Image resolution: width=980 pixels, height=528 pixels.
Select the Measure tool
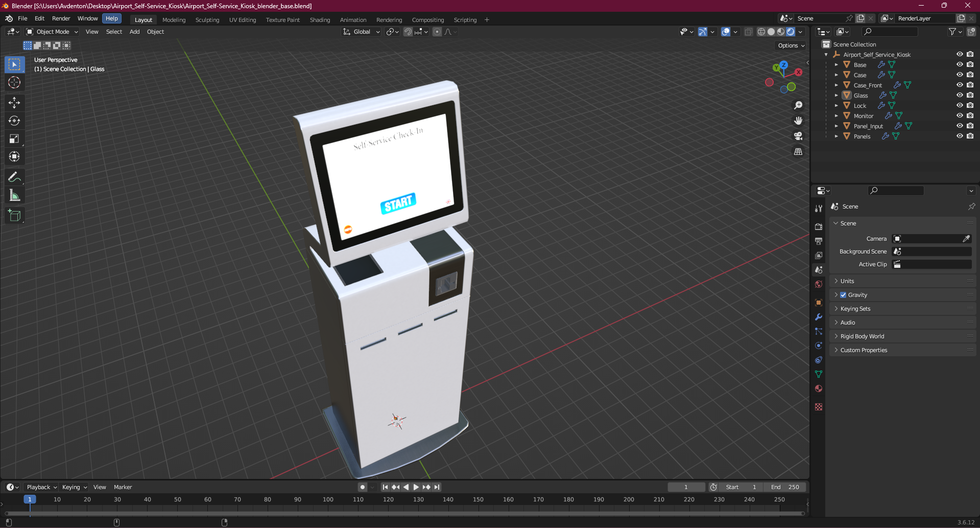(x=14, y=195)
